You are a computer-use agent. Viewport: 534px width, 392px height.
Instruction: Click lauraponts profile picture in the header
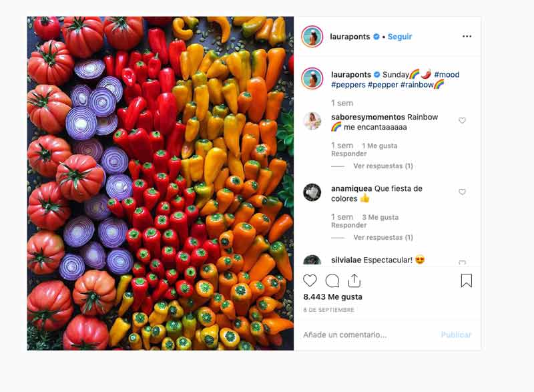(312, 37)
